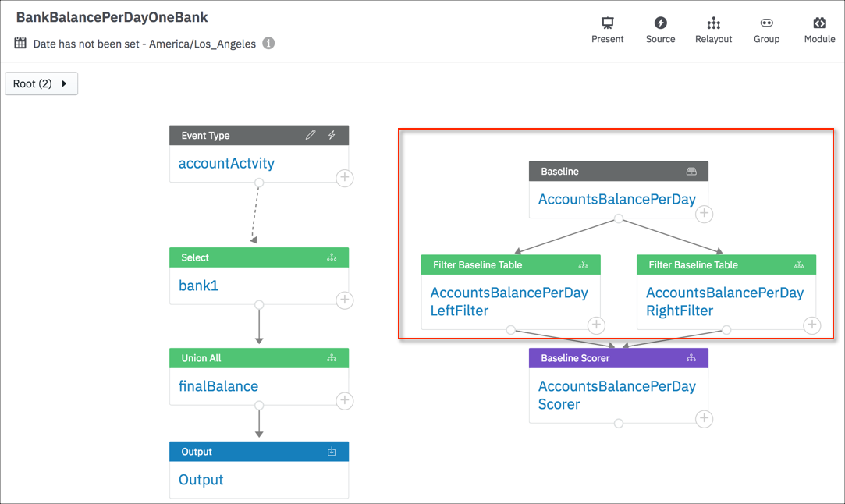The height and width of the screenshot is (504, 845).
Task: Open the accountActvity link
Action: [226, 163]
